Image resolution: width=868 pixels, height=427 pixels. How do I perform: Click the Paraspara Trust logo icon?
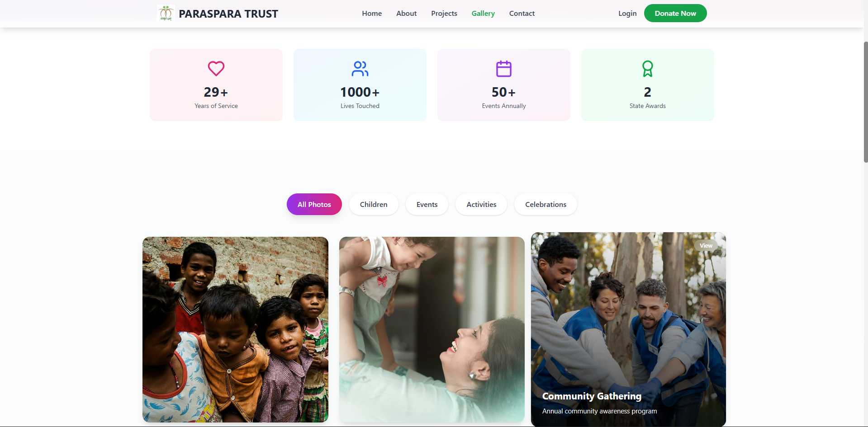tap(166, 14)
